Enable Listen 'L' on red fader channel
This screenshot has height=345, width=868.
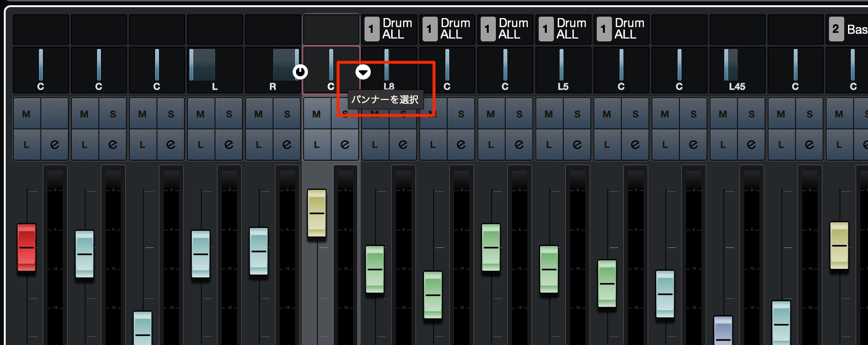(x=27, y=144)
